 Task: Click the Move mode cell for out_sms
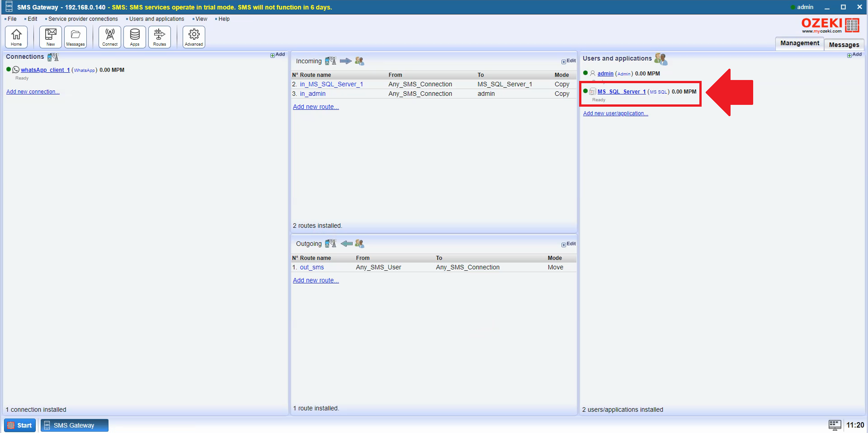tap(556, 267)
